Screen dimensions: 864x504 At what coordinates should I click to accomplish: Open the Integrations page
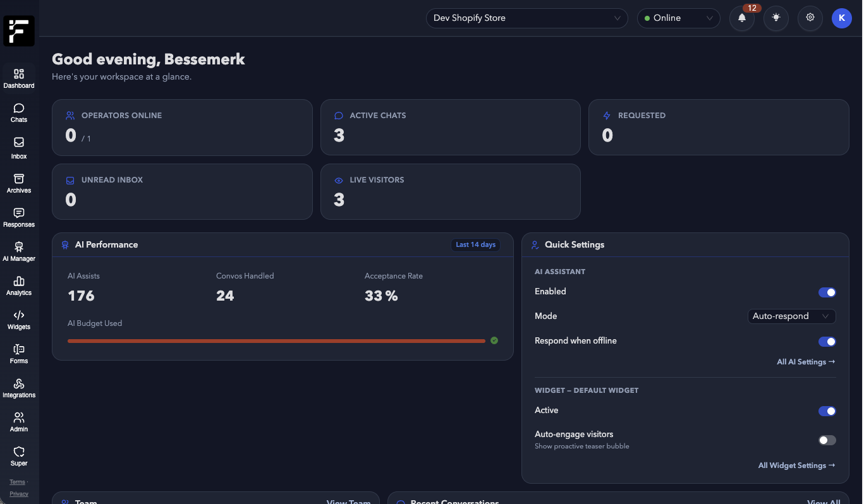(18, 387)
